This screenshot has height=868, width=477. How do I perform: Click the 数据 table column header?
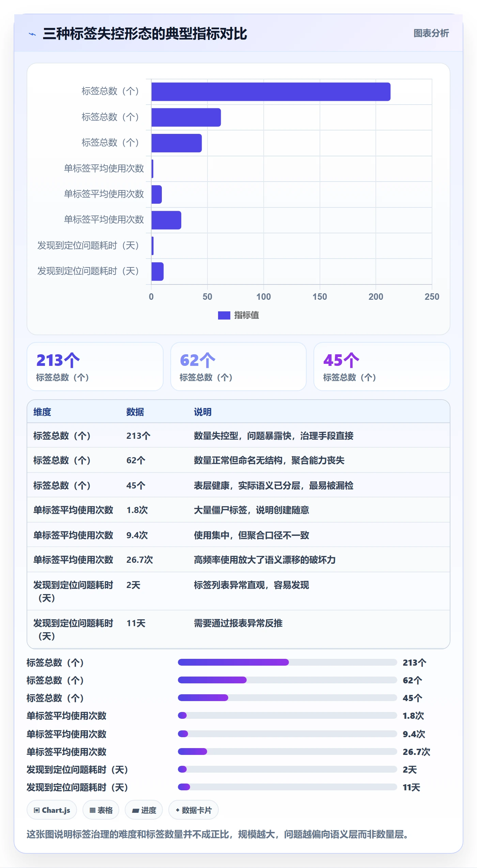point(135,412)
